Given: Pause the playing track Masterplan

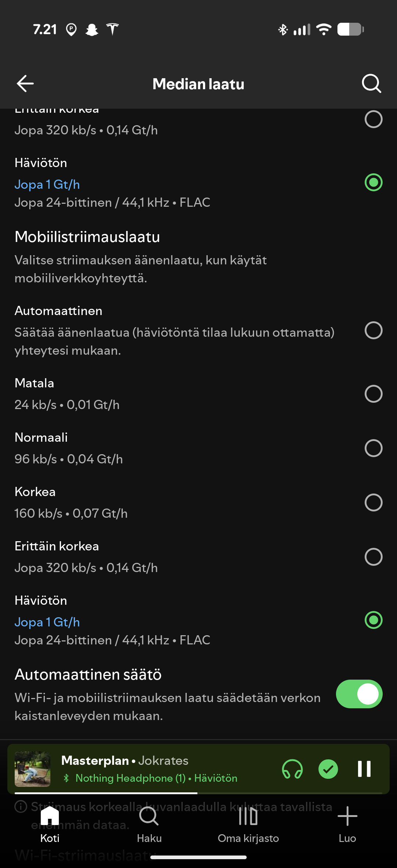Looking at the screenshot, I should coord(364,769).
